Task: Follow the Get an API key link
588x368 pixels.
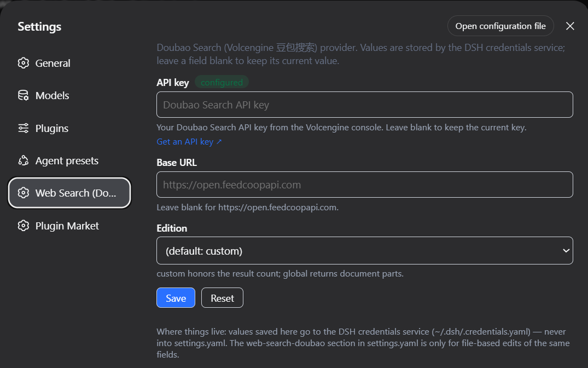Action: coord(189,142)
